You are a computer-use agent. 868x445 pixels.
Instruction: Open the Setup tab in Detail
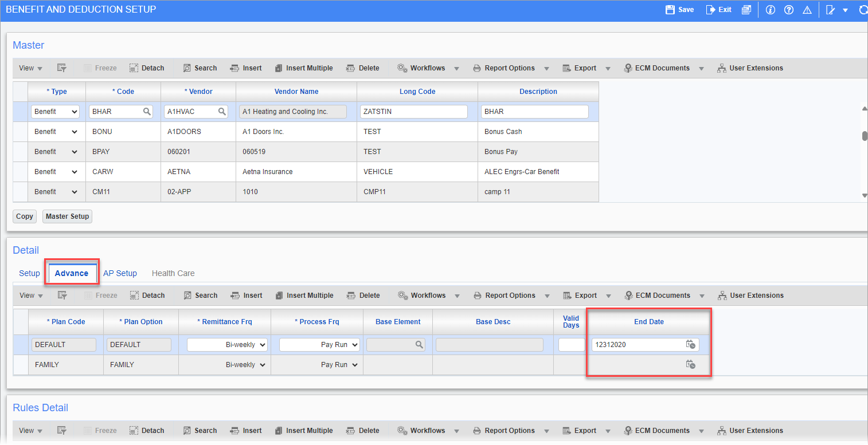[x=29, y=273]
